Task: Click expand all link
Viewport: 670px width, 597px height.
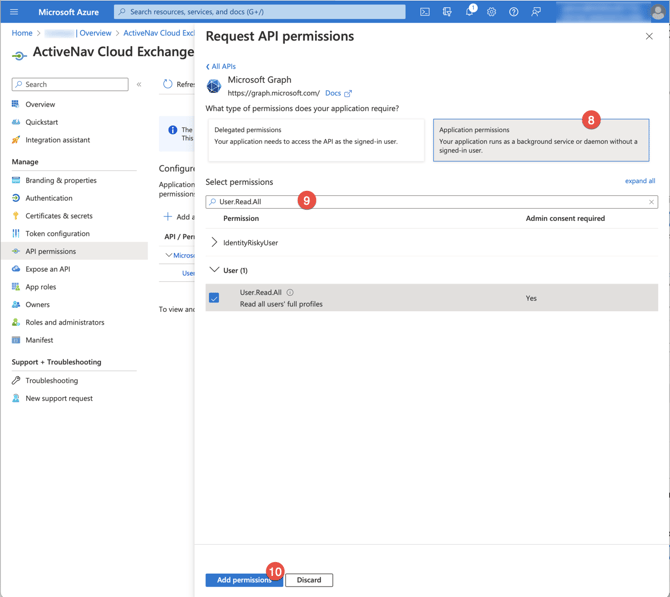Action: (640, 181)
